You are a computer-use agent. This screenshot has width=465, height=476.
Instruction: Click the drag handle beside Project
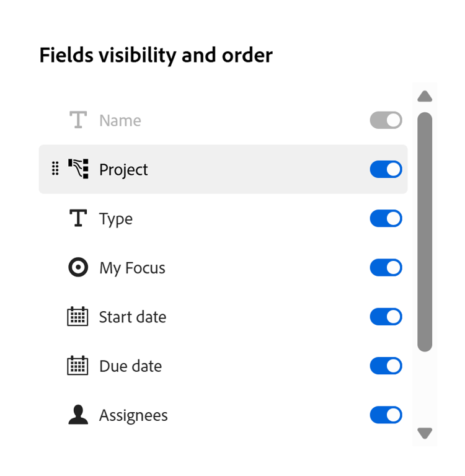(x=55, y=169)
